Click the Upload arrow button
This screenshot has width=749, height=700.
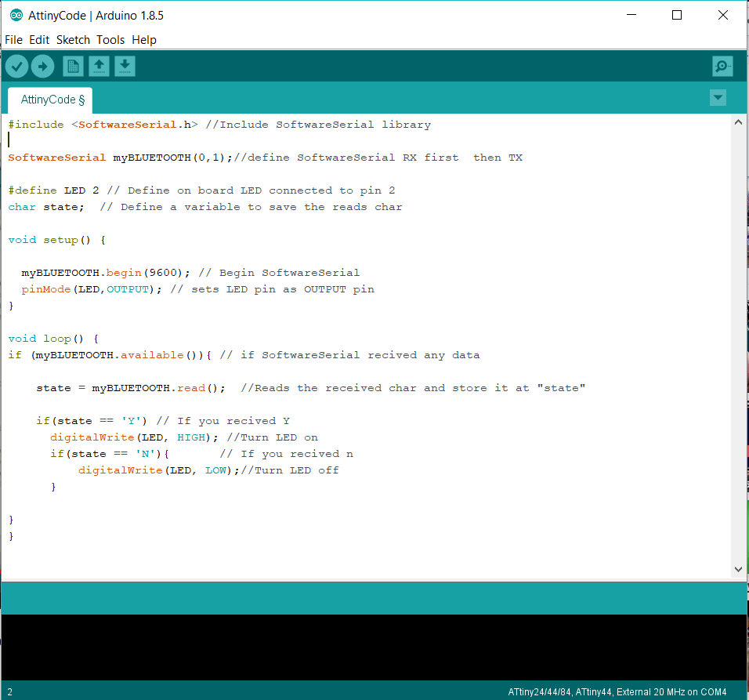(42, 67)
